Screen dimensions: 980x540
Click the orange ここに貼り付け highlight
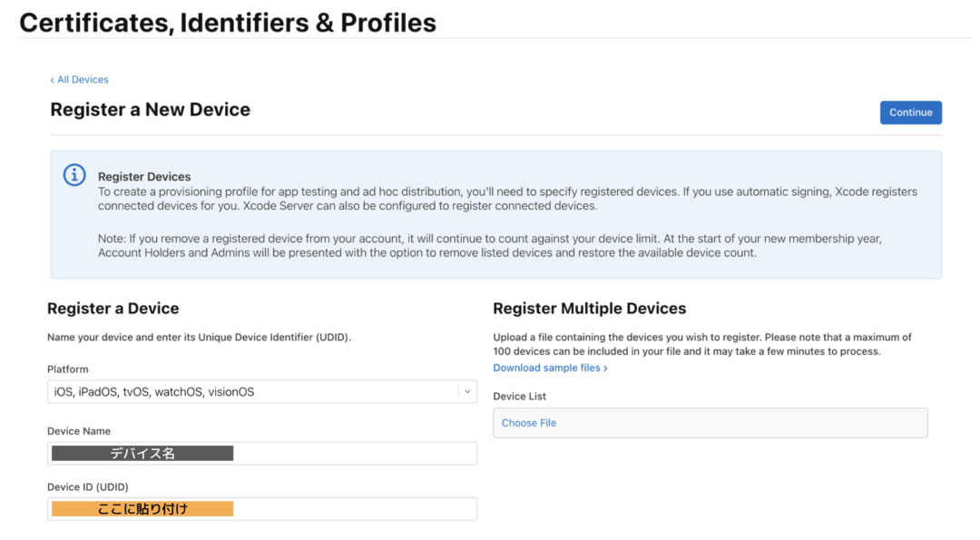[x=142, y=509]
